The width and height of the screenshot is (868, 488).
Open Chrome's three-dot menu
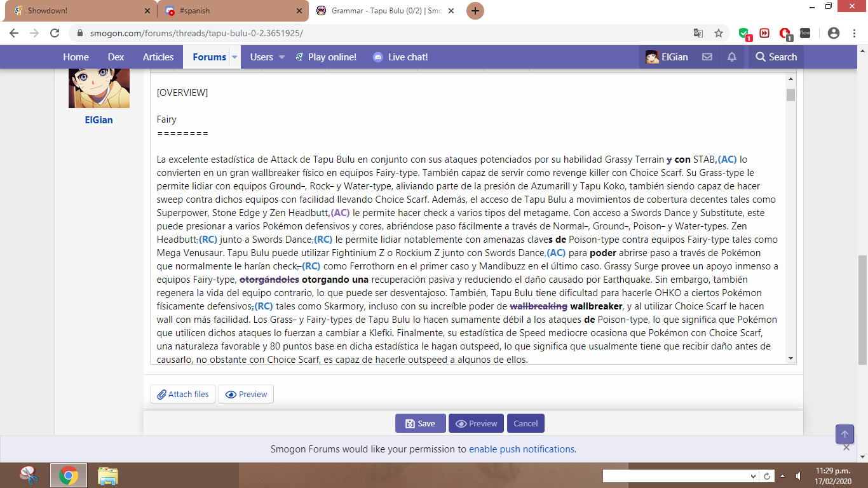coord(854,33)
